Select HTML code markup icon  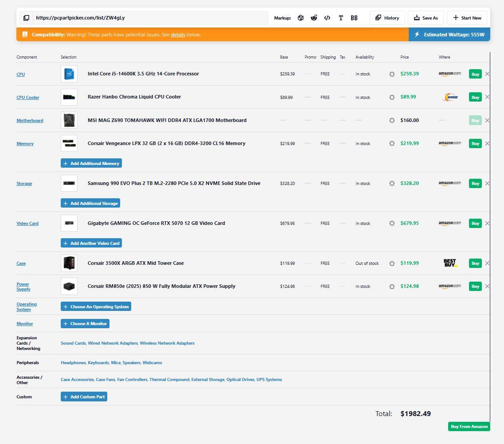pyautogui.click(x=327, y=18)
